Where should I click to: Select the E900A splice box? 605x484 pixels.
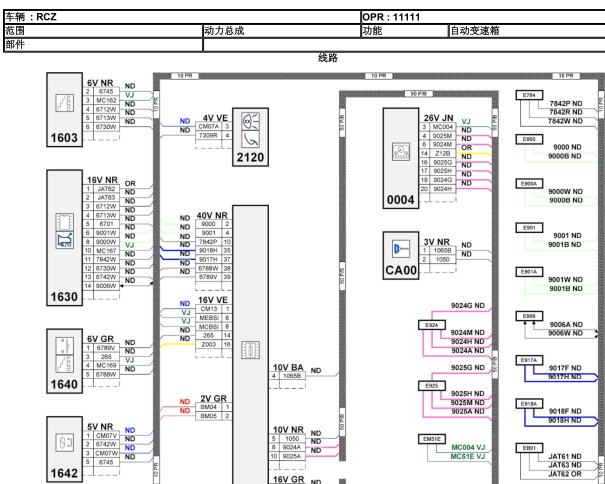pos(529,184)
